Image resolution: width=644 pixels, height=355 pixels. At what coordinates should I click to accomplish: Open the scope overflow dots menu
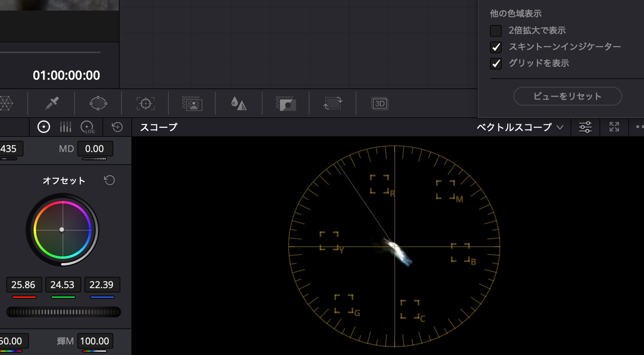click(640, 127)
